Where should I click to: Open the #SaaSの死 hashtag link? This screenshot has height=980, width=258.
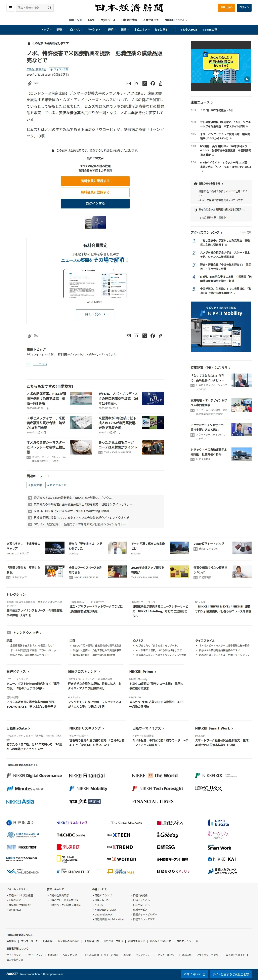210,30
